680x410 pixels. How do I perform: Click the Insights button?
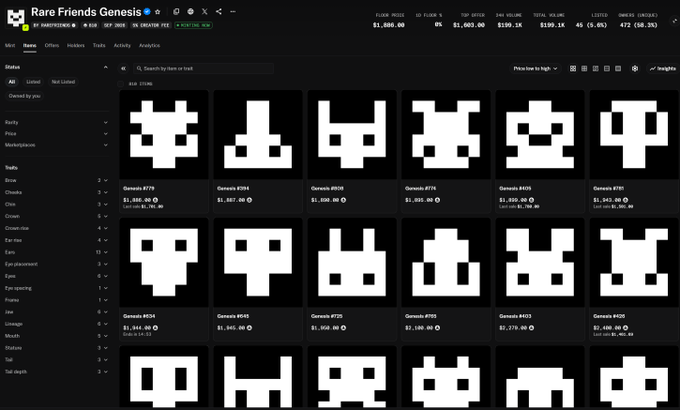pos(662,69)
